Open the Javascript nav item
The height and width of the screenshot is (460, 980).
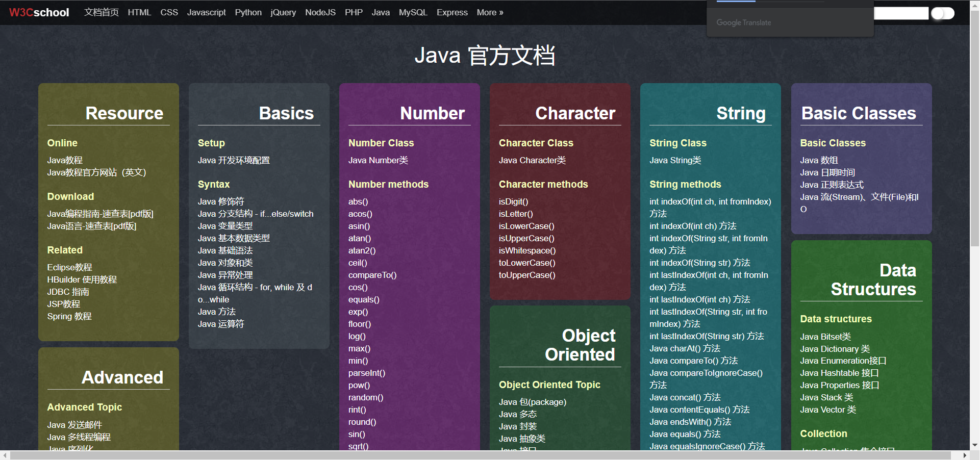click(x=206, y=12)
